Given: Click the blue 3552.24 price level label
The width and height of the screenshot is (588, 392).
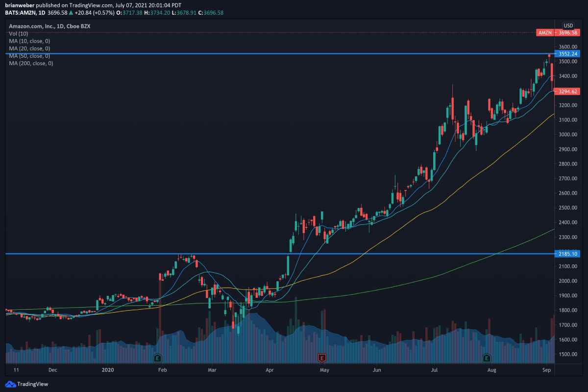Looking at the screenshot, I should (x=568, y=53).
